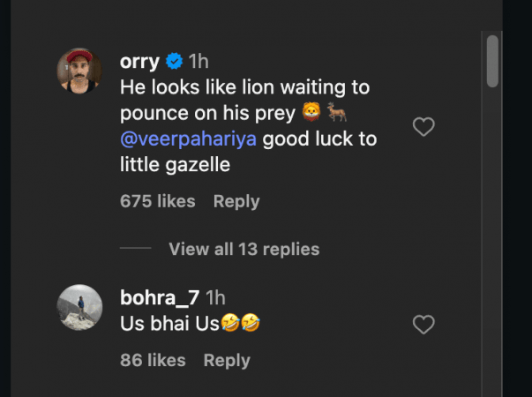The image size is (532, 397).
Task: Like orry's comment with the heart icon
Action: [x=423, y=127]
